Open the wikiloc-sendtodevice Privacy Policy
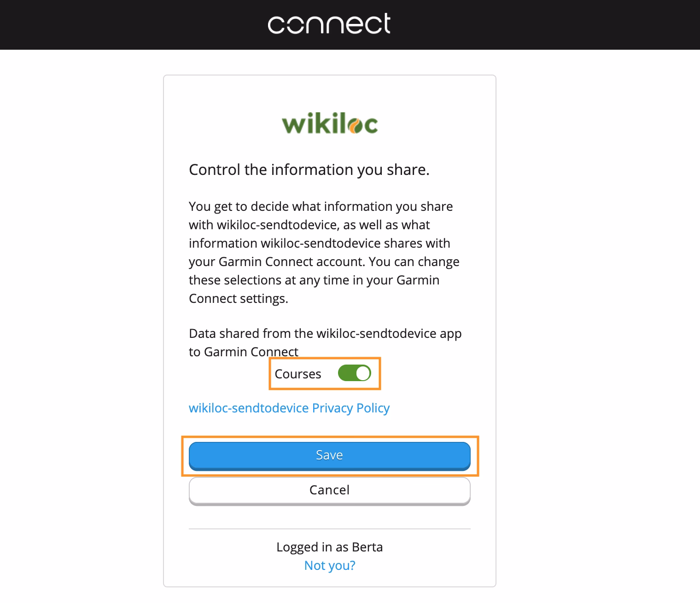 click(289, 408)
